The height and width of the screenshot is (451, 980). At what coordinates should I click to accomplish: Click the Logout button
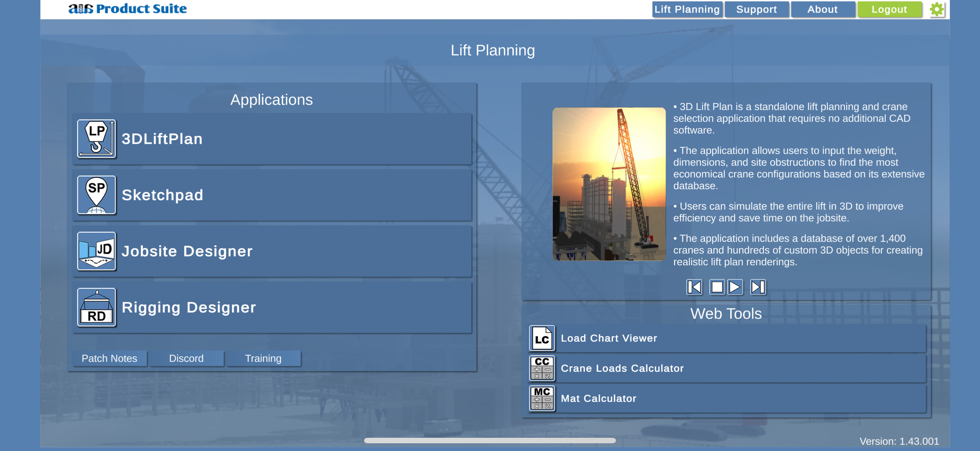889,9
